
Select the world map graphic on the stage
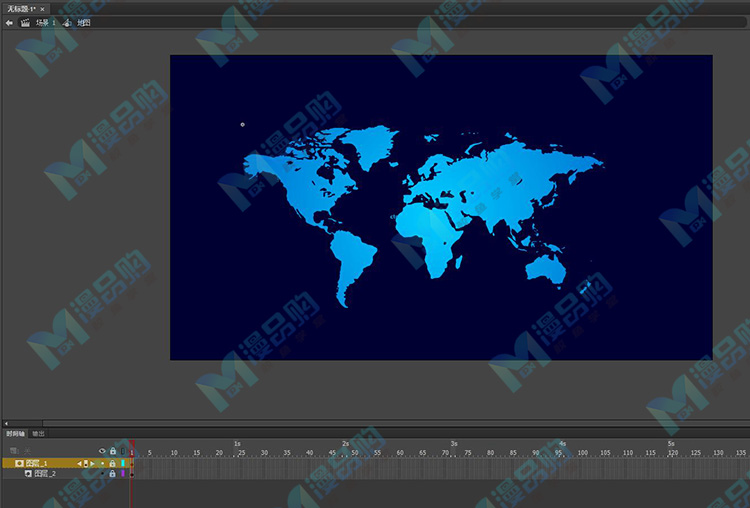[x=424, y=217]
